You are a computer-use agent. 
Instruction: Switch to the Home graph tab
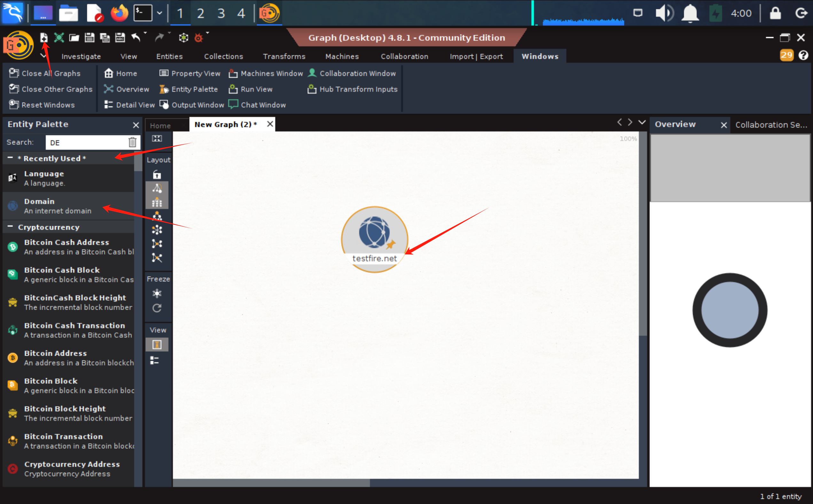pyautogui.click(x=160, y=126)
